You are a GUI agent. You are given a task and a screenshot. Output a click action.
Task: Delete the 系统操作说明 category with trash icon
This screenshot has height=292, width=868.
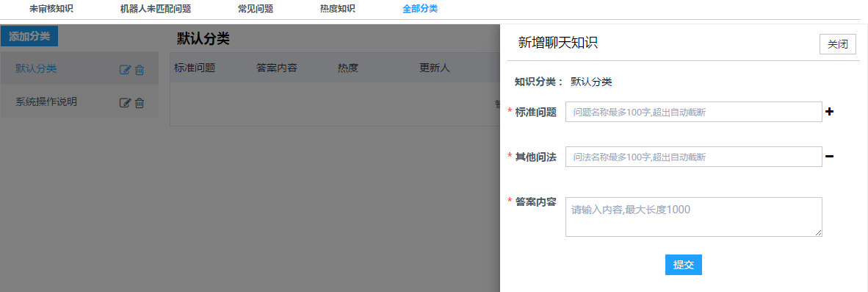click(x=140, y=102)
